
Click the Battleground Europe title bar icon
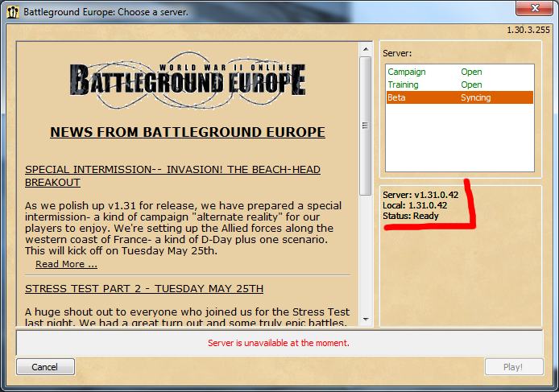(13, 12)
